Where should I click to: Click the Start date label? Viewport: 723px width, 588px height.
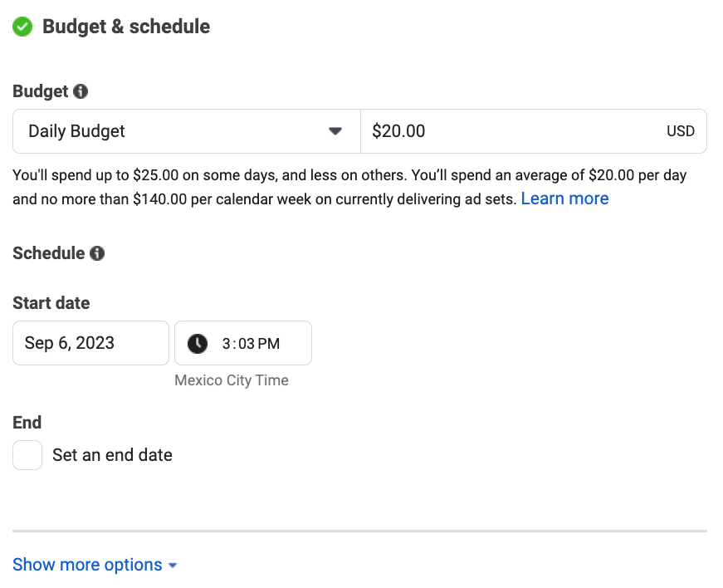(x=51, y=303)
